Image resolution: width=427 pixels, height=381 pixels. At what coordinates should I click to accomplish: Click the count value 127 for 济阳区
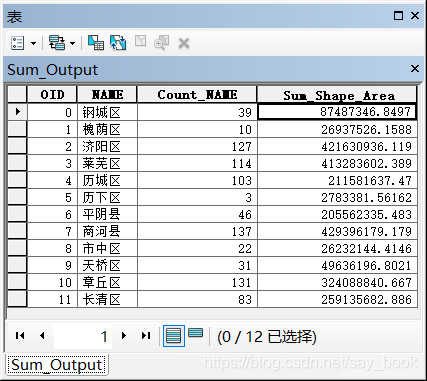click(197, 146)
